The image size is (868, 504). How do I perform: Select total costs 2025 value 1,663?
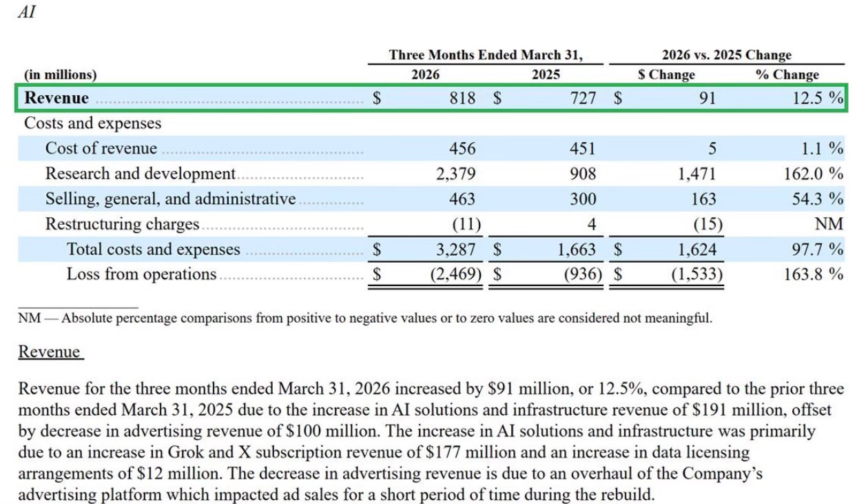pos(577,250)
